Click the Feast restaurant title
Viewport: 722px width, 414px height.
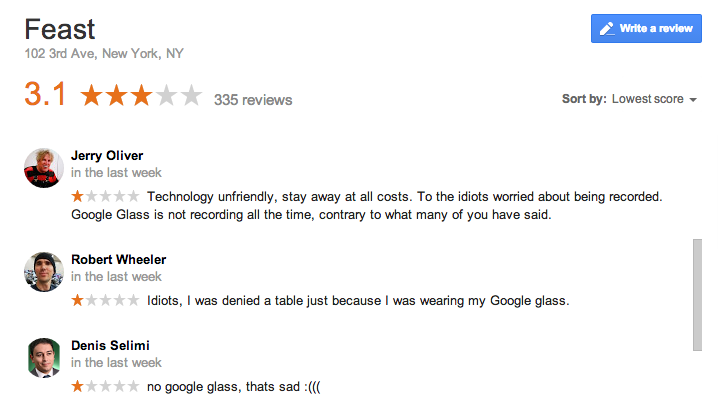pos(60,28)
